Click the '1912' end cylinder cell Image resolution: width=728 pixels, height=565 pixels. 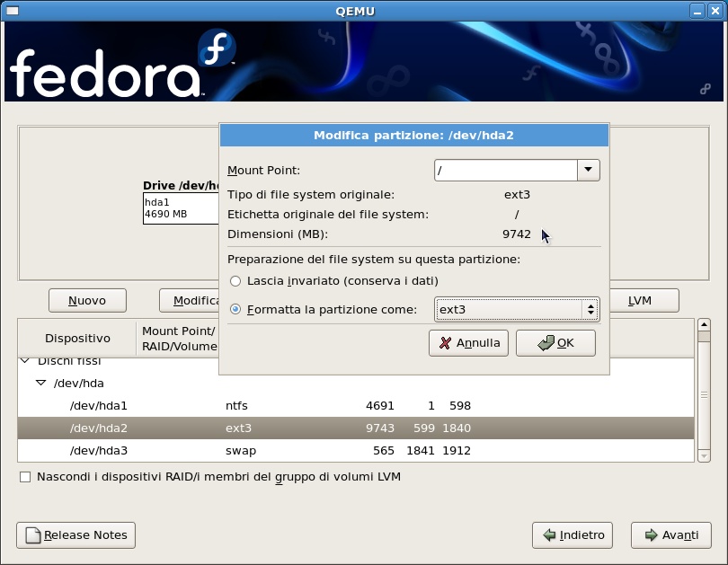click(457, 450)
